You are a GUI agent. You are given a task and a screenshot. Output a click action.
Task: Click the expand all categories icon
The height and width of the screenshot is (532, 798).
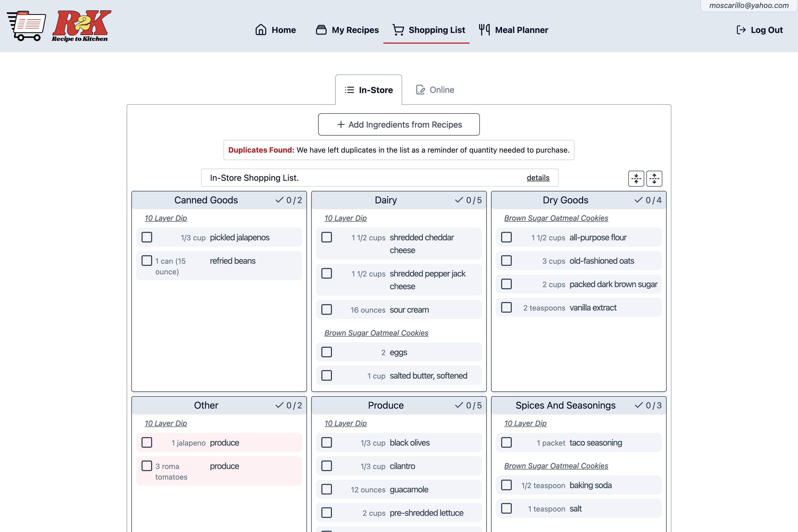(654, 178)
